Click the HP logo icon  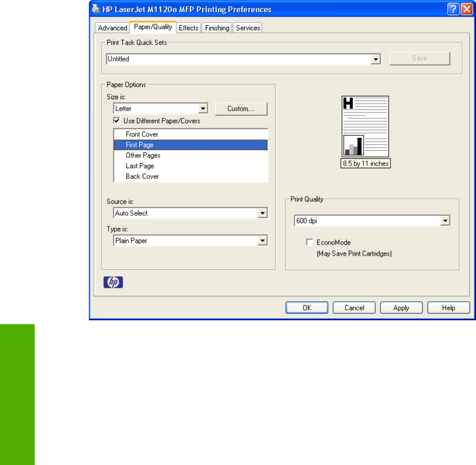[x=113, y=282]
